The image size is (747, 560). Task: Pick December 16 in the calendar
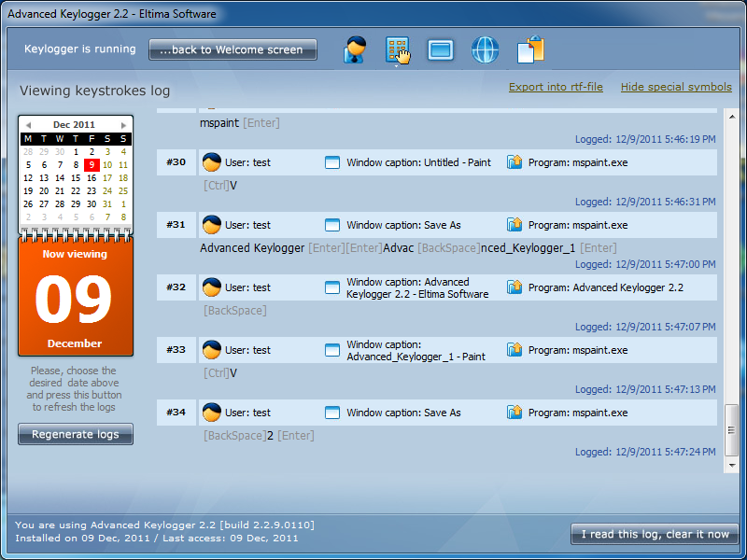[92, 178]
